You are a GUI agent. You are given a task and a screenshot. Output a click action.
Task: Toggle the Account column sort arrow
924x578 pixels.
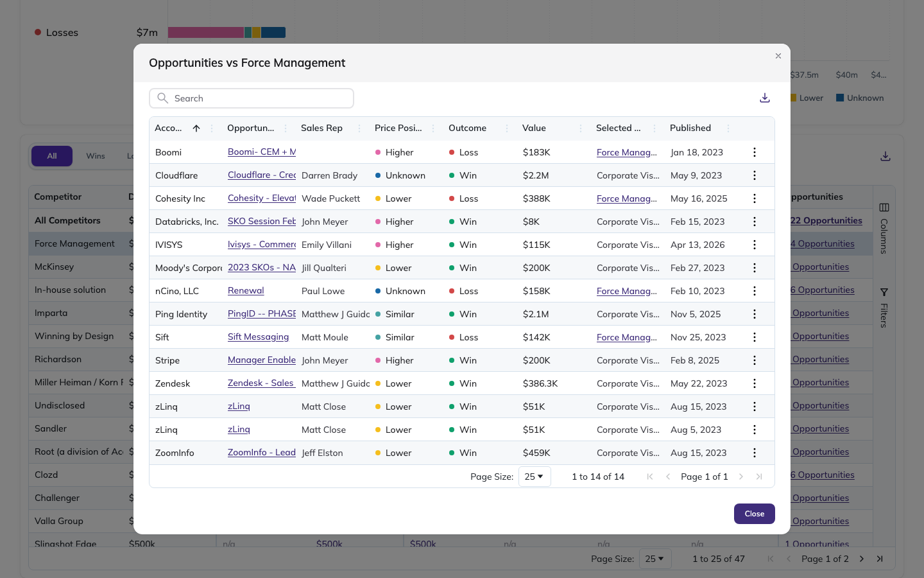tap(196, 128)
